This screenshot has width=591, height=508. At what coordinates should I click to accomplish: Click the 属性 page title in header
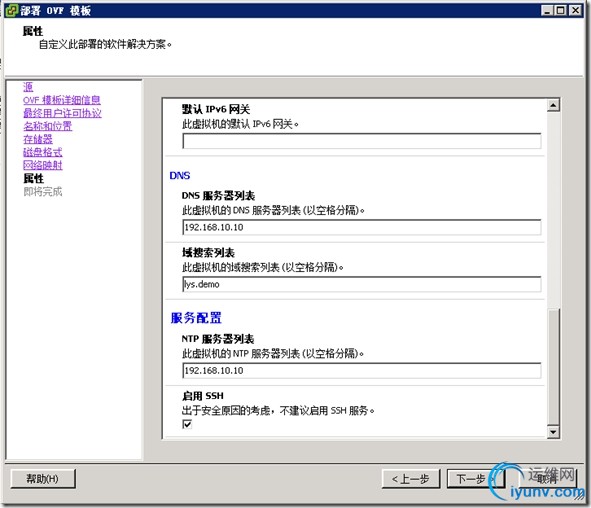[33, 31]
